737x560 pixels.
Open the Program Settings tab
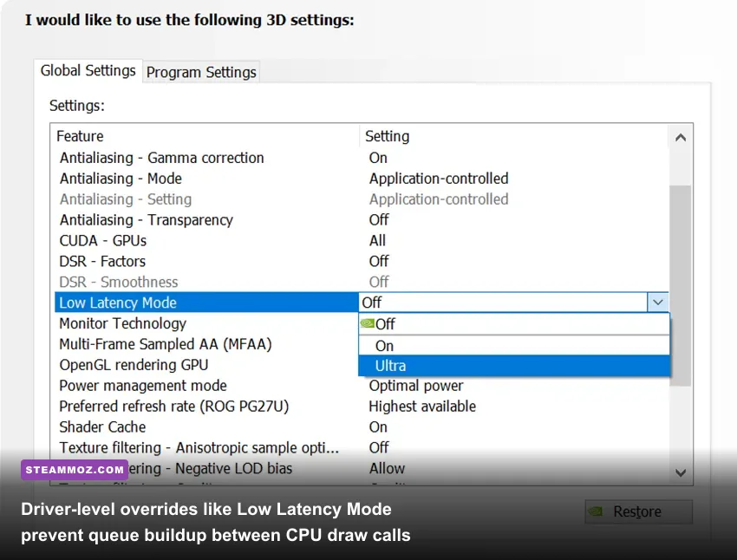[201, 72]
